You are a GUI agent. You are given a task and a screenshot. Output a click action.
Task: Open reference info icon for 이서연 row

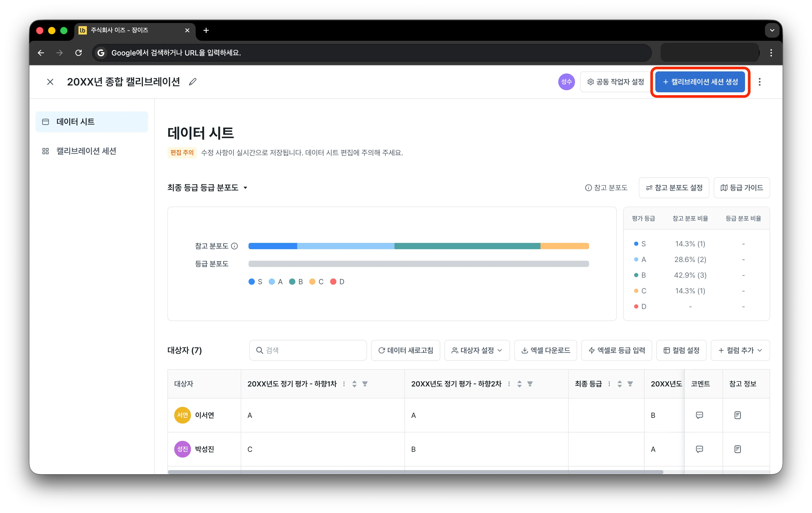coord(737,415)
